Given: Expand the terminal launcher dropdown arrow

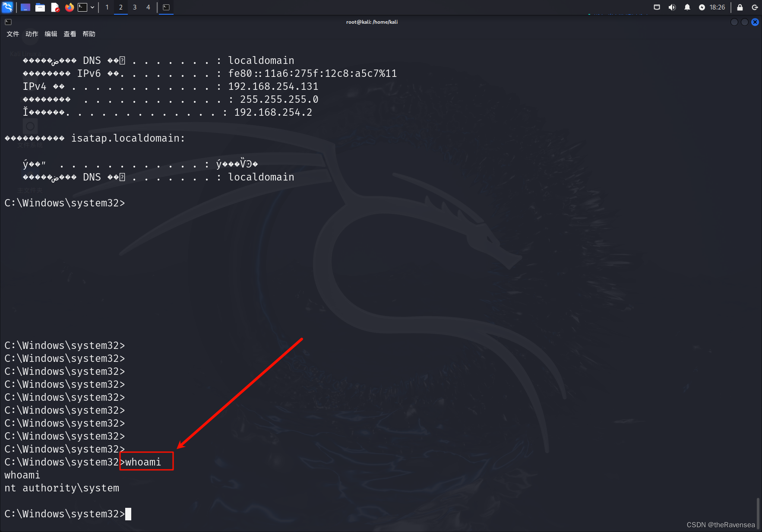Looking at the screenshot, I should pos(92,7).
